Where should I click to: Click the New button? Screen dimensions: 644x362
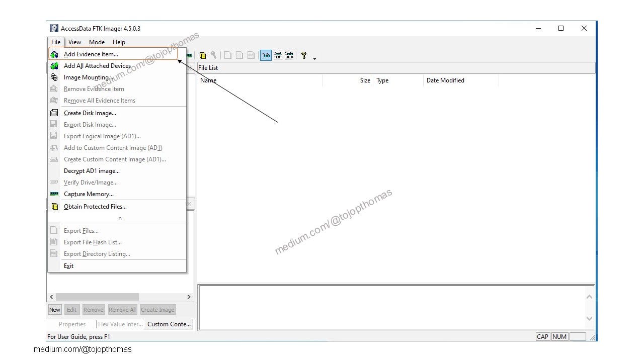coord(55,310)
